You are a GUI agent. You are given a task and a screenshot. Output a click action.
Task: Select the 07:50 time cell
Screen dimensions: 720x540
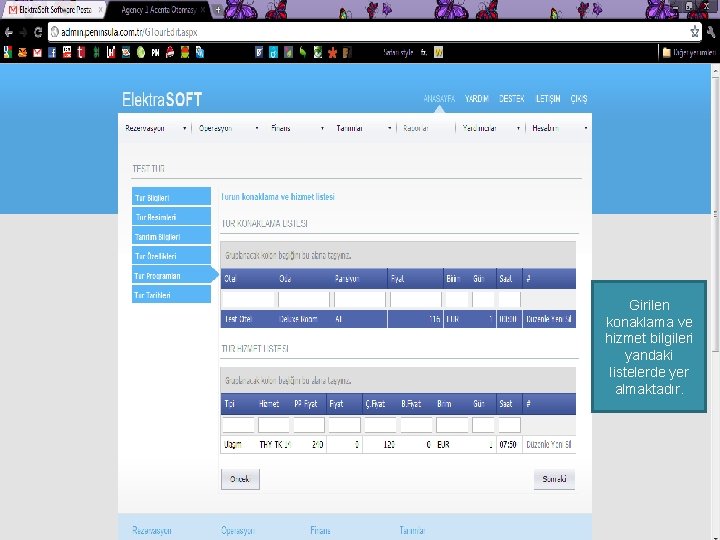click(508, 444)
